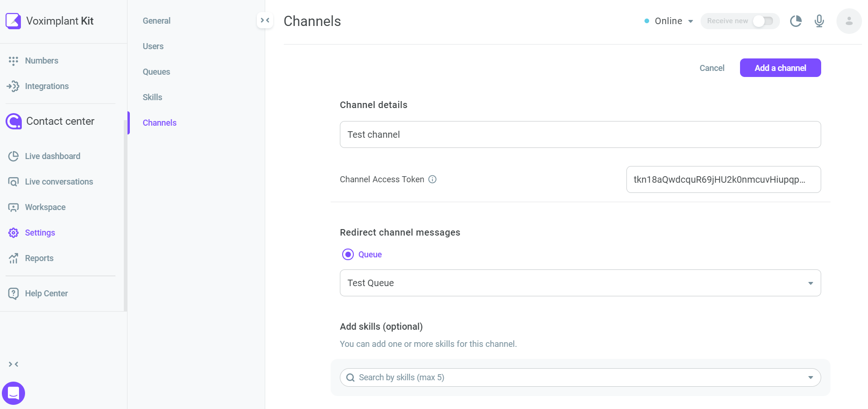Screen dimensions: 868x409
Task: Go to Integrations section
Action: (x=47, y=86)
